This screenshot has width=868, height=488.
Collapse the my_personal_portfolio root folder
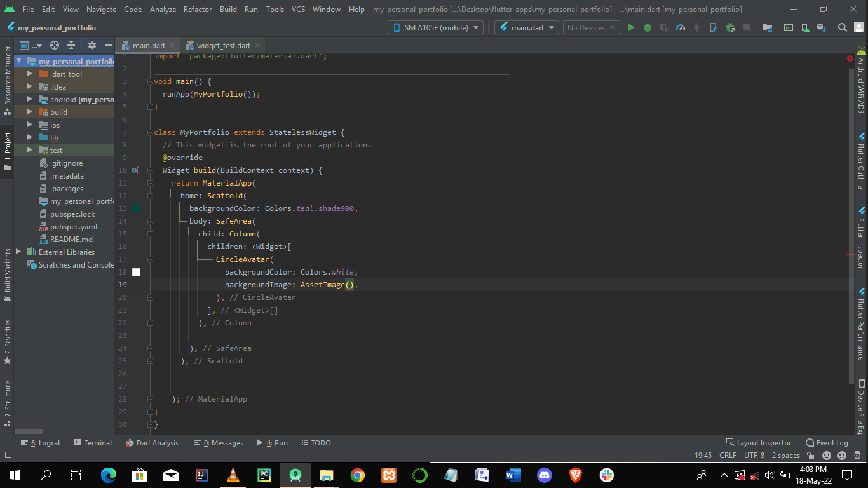tap(18, 62)
